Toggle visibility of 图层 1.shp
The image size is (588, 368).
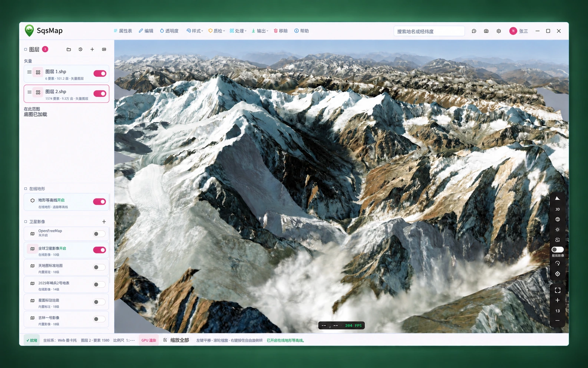point(100,73)
